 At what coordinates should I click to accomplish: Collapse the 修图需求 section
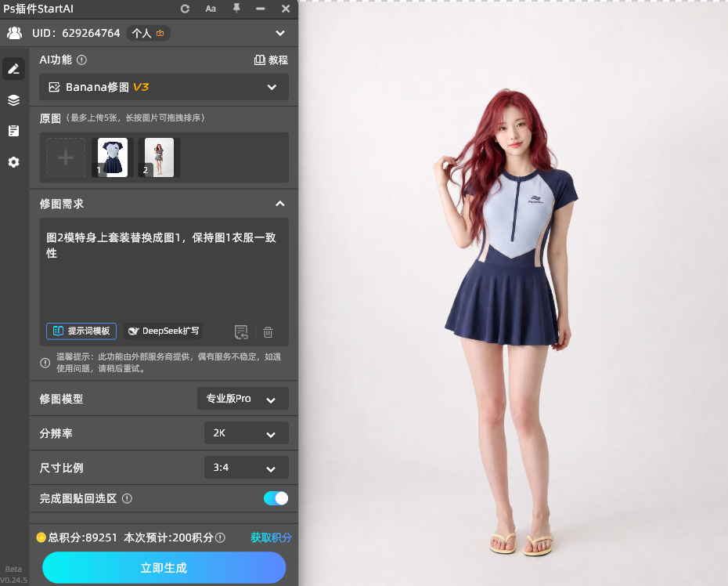[280, 204]
